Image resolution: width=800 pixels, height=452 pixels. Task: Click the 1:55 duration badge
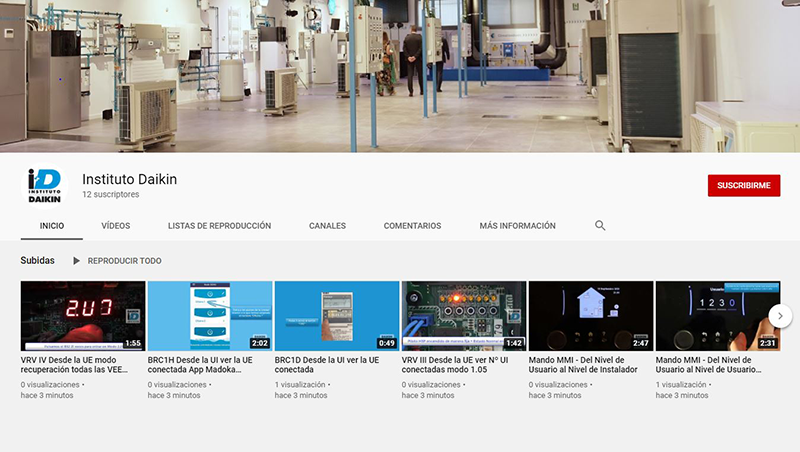click(133, 343)
